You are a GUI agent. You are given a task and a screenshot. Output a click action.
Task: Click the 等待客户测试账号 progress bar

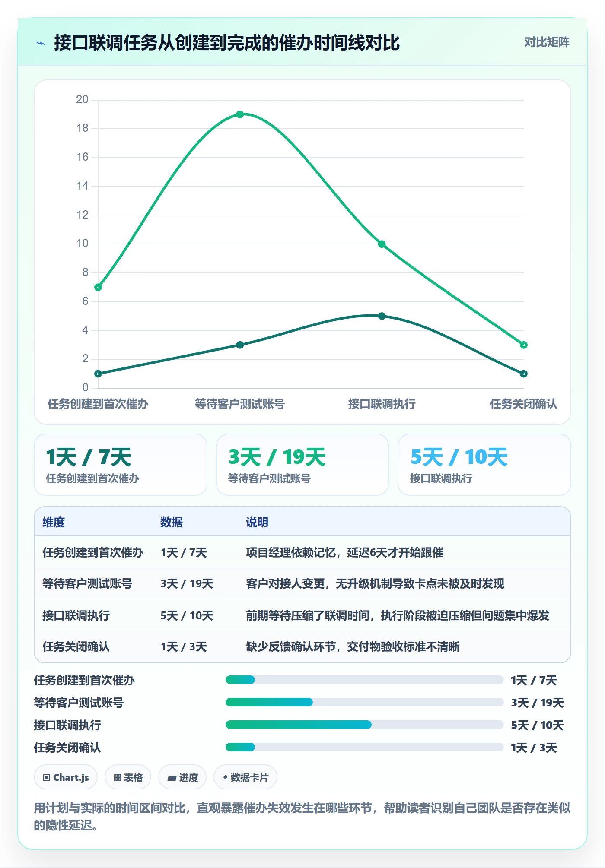coord(364,703)
